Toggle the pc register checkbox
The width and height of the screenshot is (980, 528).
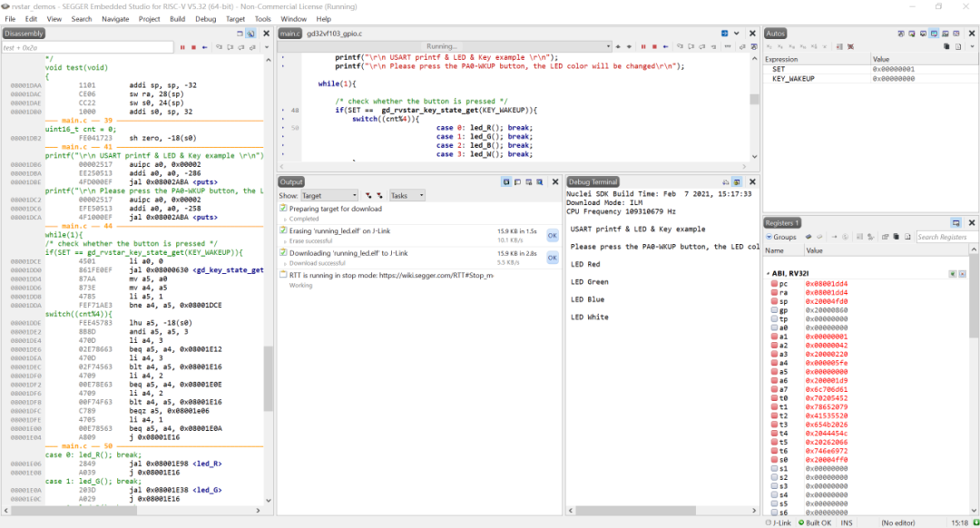[x=774, y=284]
